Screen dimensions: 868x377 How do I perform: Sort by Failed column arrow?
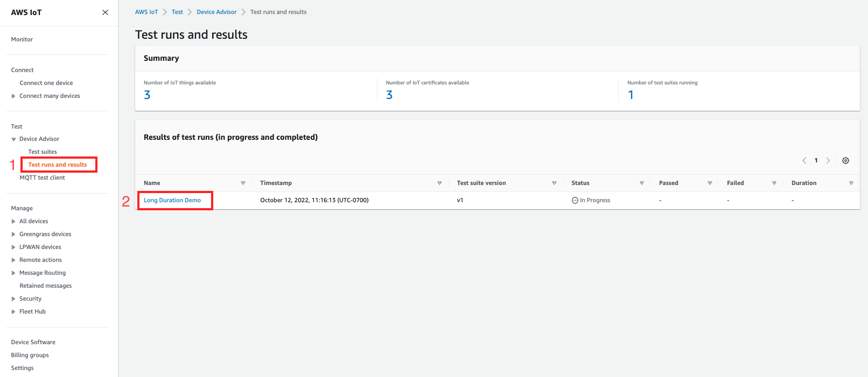coord(774,183)
